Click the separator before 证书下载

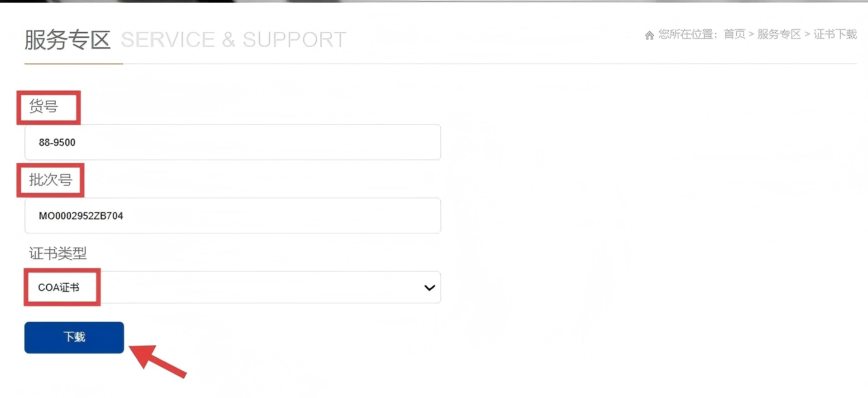pyautogui.click(x=807, y=34)
